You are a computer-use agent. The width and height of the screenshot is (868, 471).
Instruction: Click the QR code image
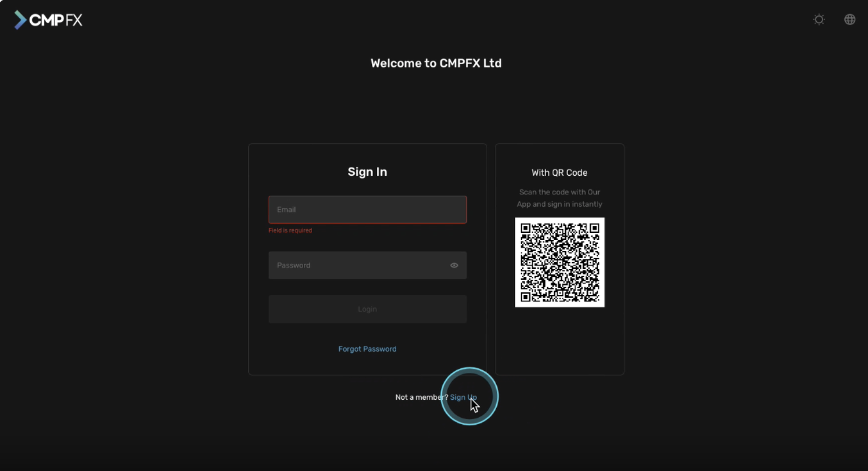[x=560, y=262]
